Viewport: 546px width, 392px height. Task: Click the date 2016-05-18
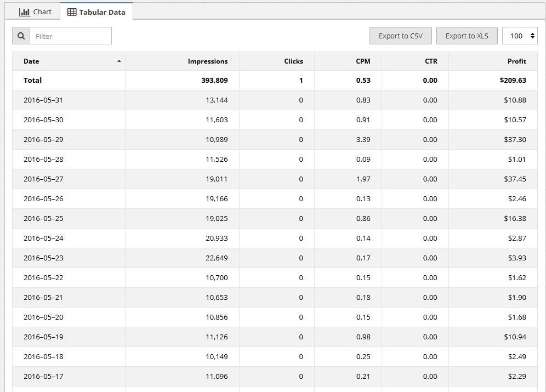43,356
